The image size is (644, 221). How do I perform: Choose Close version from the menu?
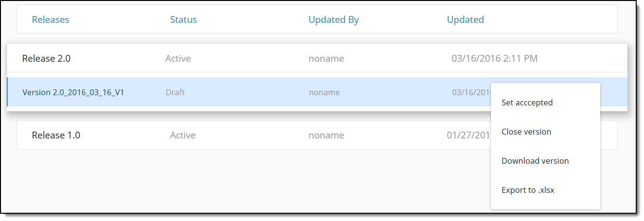pyautogui.click(x=526, y=132)
